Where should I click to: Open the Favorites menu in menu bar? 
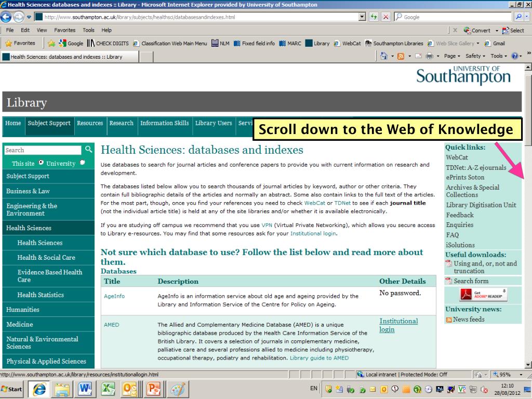tap(65, 30)
